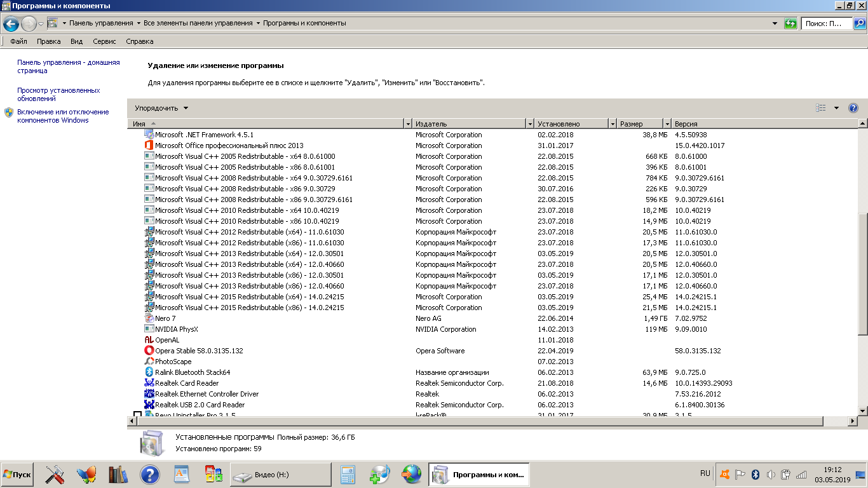Click Установленные программы summary in details pane
The image size is (868, 488).
pos(225,437)
